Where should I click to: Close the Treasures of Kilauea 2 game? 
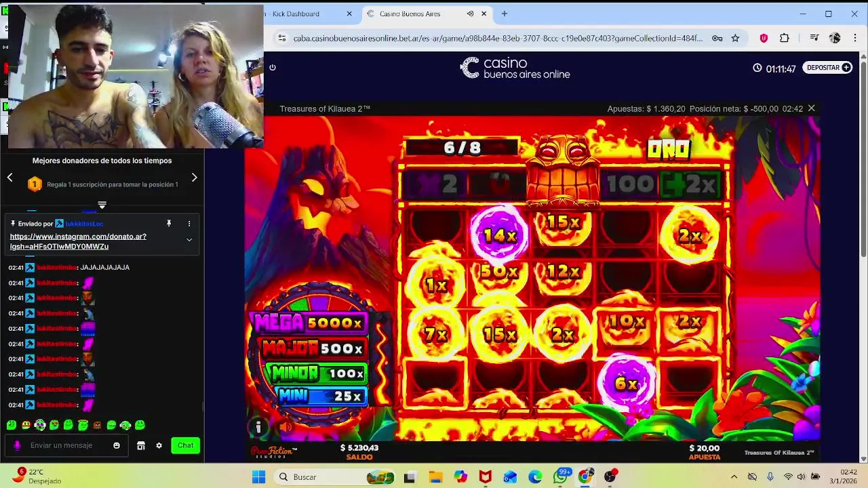[x=811, y=108]
